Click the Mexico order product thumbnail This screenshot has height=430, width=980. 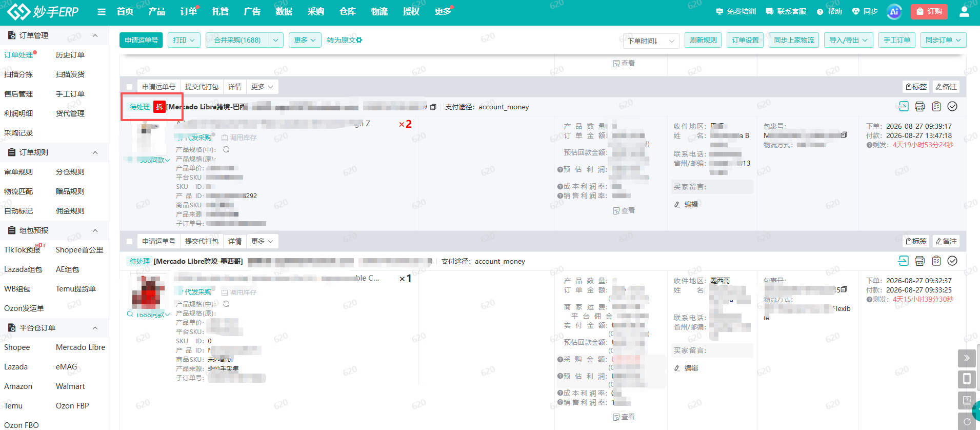tap(148, 291)
